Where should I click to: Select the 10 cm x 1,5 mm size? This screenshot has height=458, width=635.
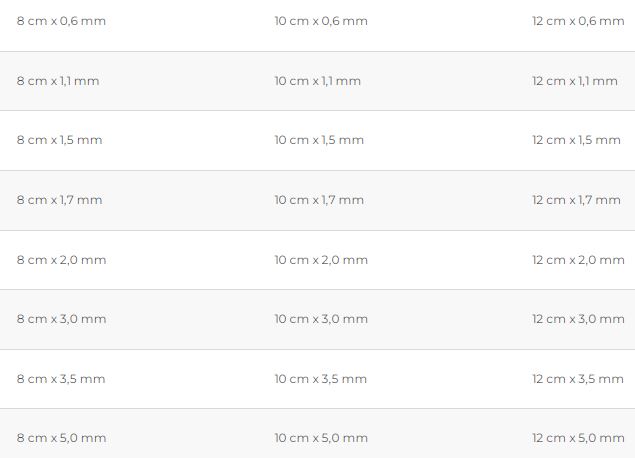point(319,140)
